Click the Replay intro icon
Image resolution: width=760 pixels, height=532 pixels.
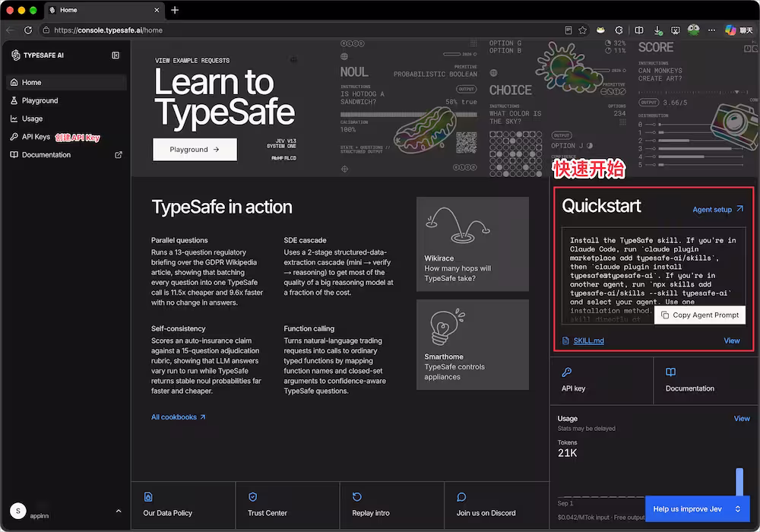coord(357,497)
